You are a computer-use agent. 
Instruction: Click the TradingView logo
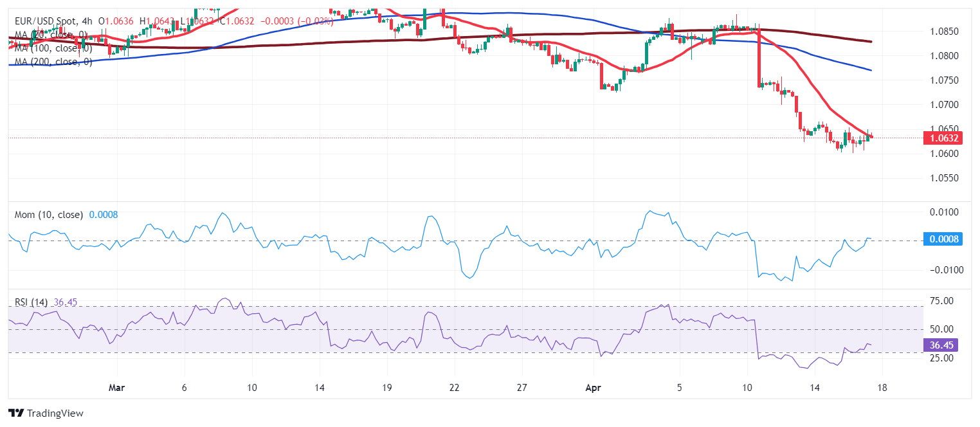[x=46, y=413]
